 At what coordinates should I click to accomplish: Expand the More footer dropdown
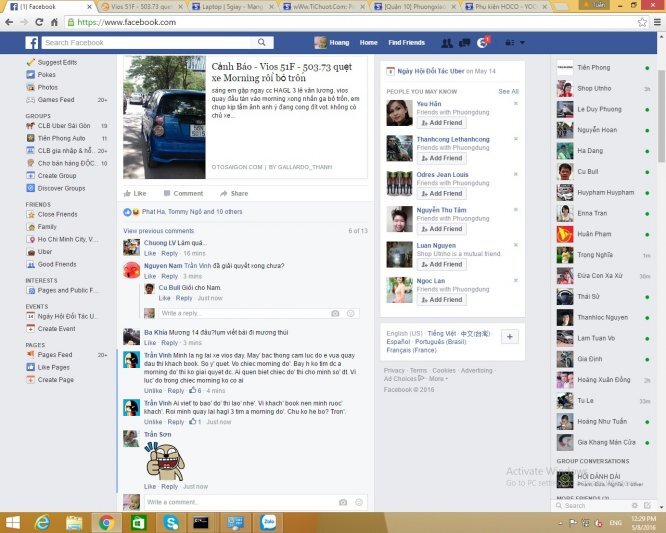click(438, 379)
